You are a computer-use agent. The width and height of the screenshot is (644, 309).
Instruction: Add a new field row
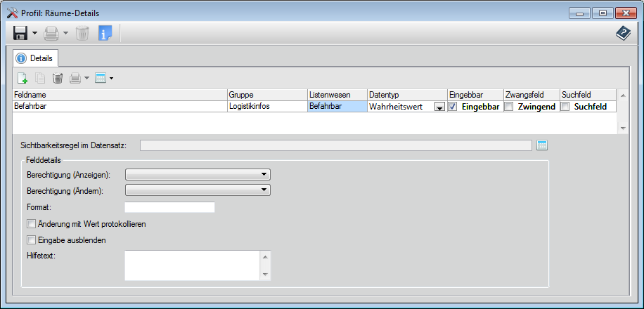pyautogui.click(x=22, y=78)
